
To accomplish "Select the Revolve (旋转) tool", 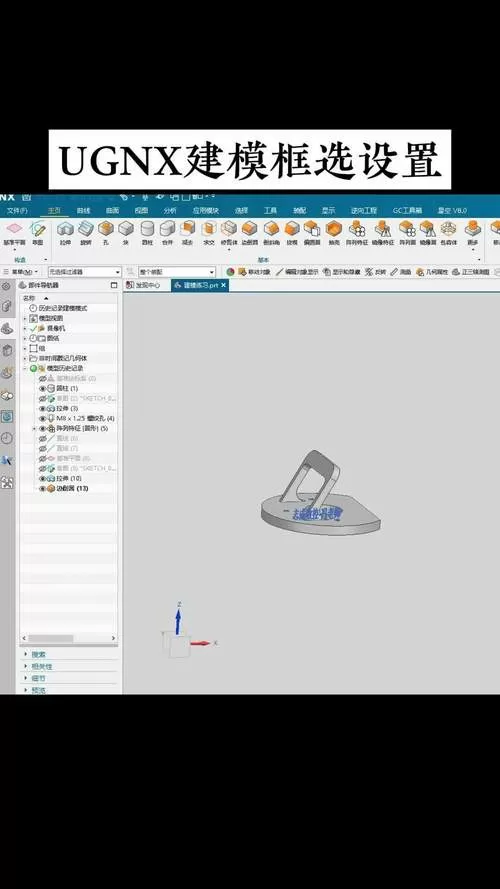I will pyautogui.click(x=86, y=233).
